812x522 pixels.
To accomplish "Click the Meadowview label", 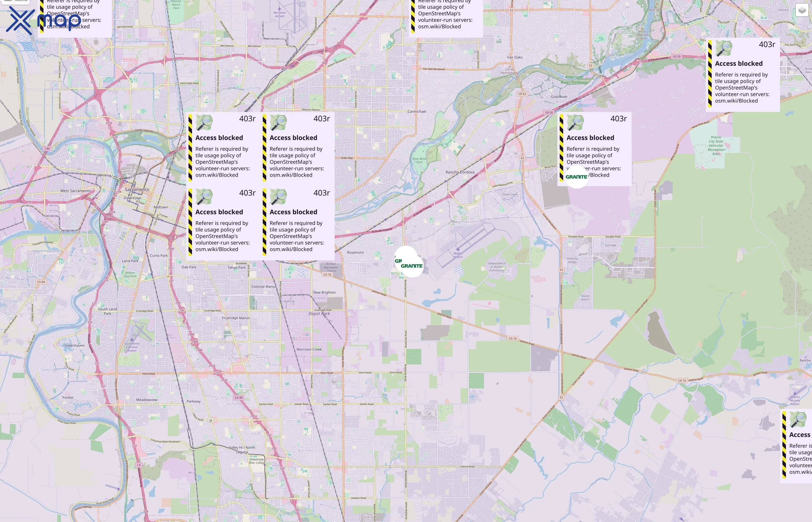I will (147, 400).
